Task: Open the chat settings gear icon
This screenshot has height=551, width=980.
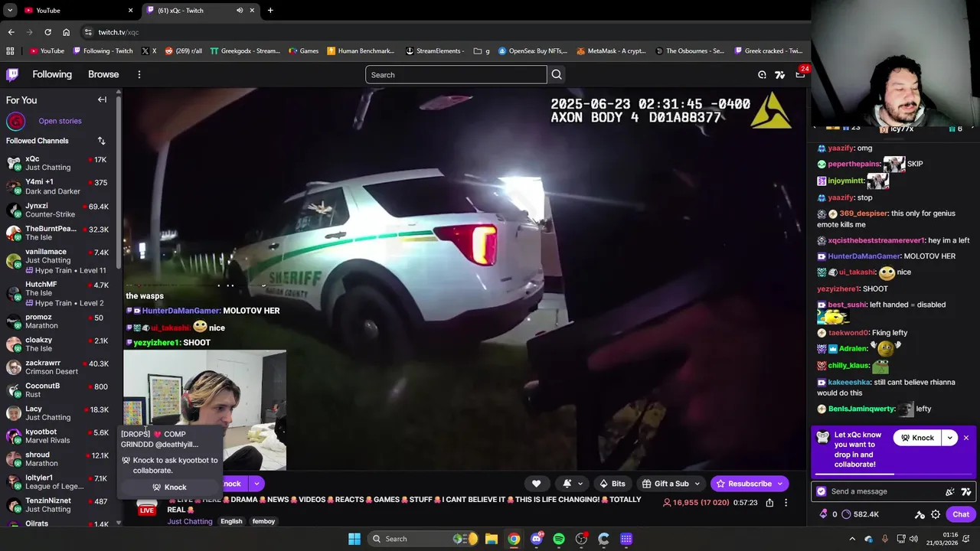Action: 935,514
